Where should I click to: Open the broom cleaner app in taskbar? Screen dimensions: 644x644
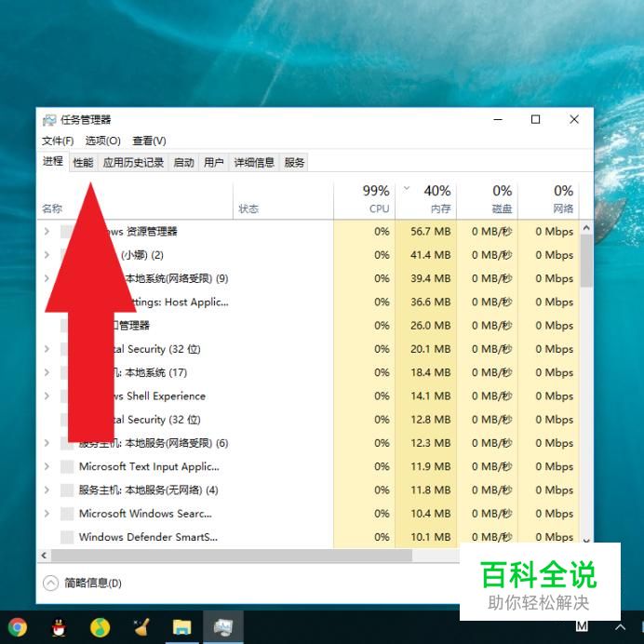pyautogui.click(x=141, y=627)
